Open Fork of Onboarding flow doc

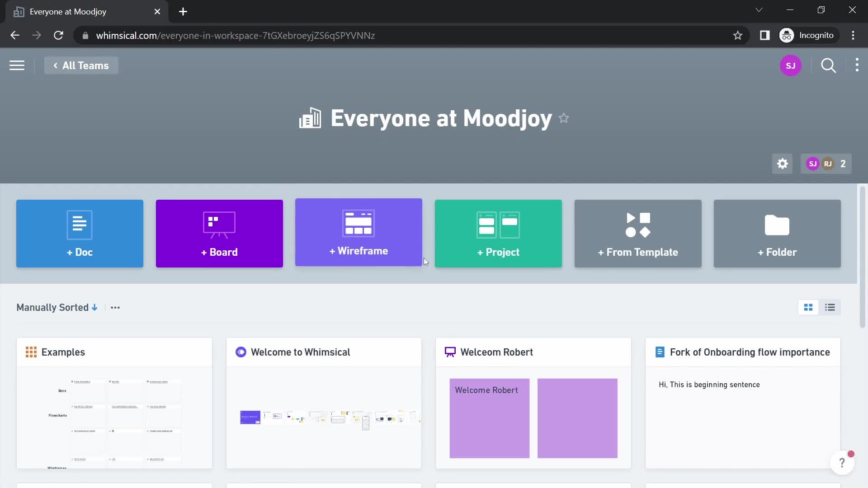(750, 352)
